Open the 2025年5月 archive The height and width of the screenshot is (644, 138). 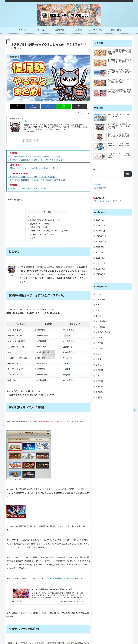coord(100,274)
